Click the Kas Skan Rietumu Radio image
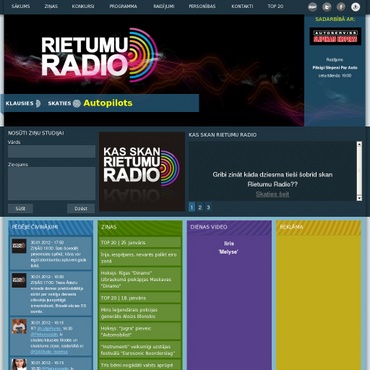 (142, 172)
